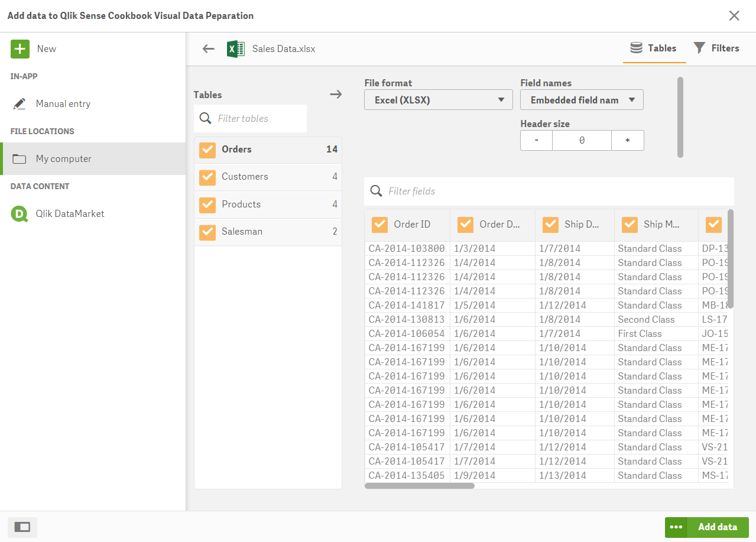Click cell CA-2014-141817
756x542 pixels.
407,306
